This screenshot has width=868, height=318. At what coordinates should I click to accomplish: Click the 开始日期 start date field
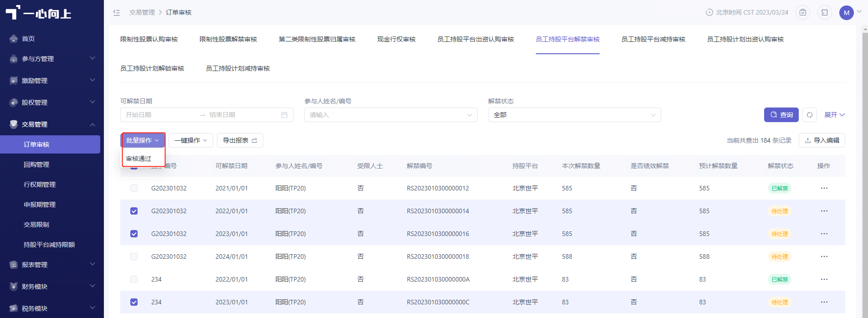159,115
